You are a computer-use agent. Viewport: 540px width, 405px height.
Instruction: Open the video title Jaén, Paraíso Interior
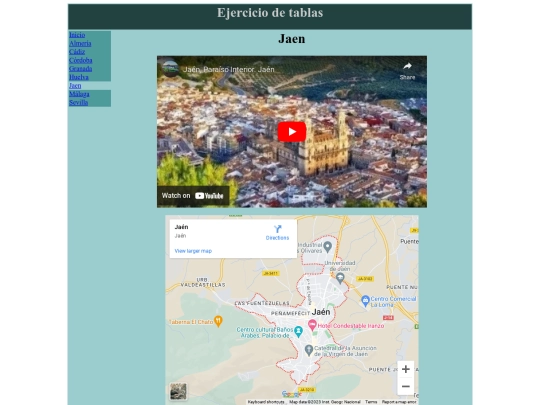pyautogui.click(x=229, y=70)
